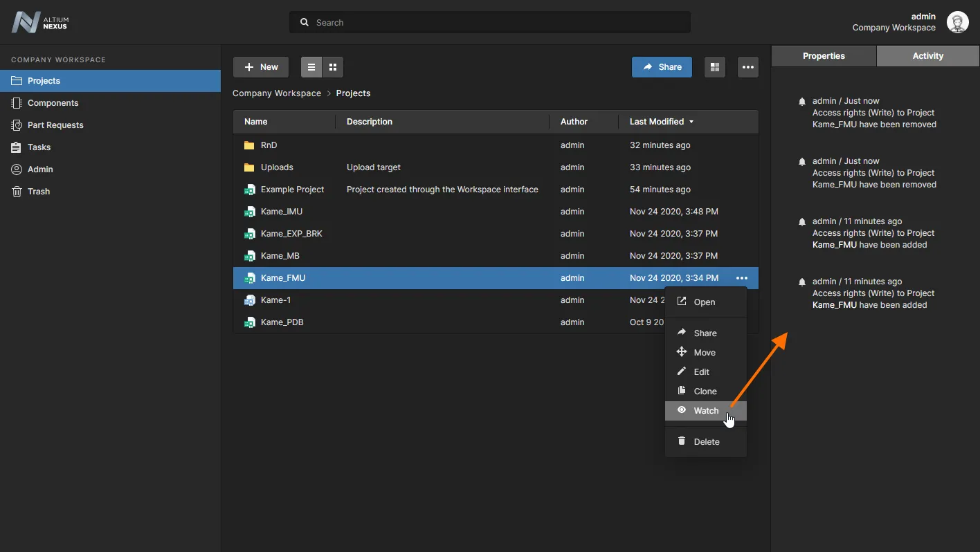
Task: Click the Example Project icon
Action: [x=249, y=190]
